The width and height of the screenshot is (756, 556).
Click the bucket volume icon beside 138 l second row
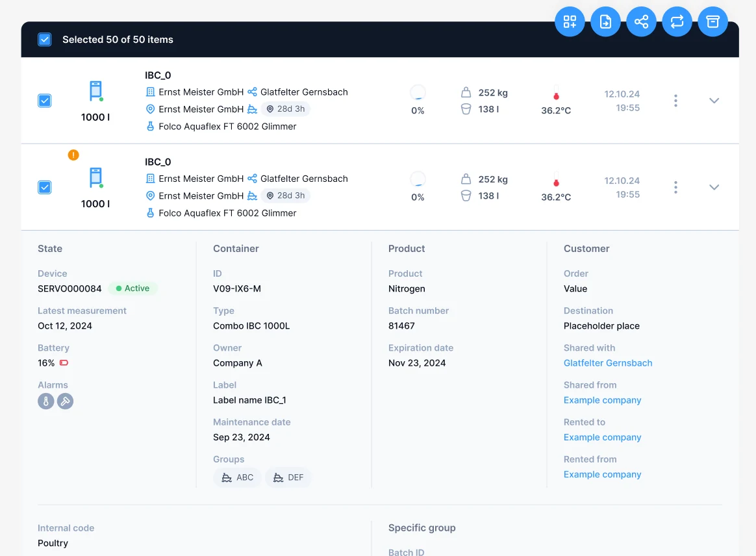pos(466,196)
